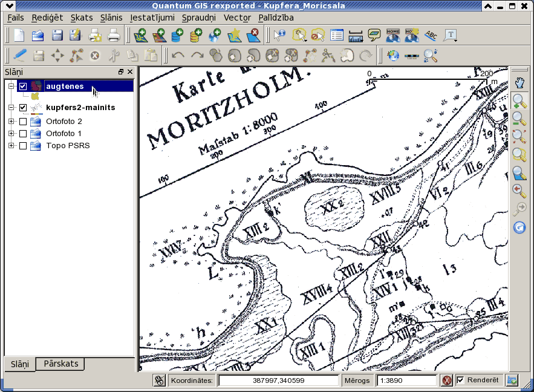Viewport: 534px width, 392px height.
Task: Open the Text Annotation dropdown arrow
Action: 456,41
